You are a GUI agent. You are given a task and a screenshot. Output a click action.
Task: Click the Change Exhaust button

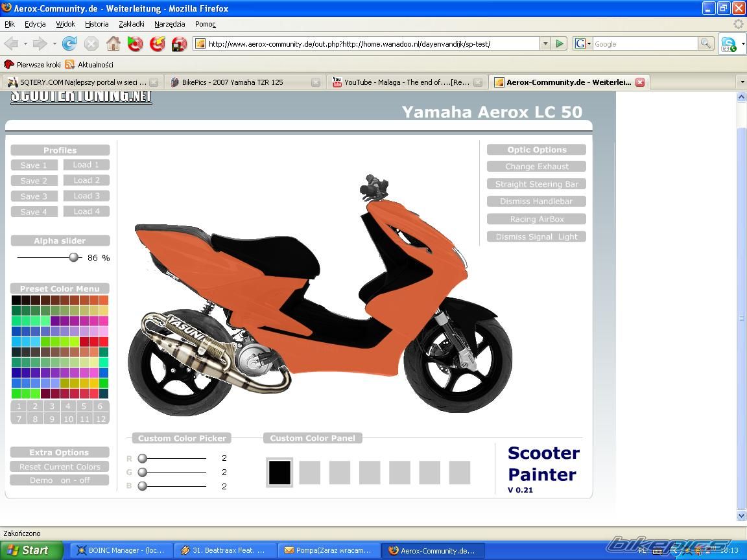tap(536, 167)
